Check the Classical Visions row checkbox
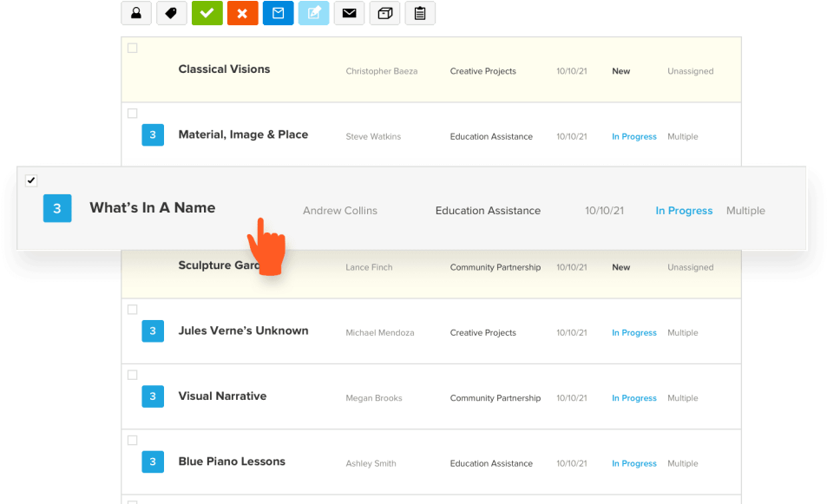Viewport: 827px width, 504px height. (x=133, y=48)
